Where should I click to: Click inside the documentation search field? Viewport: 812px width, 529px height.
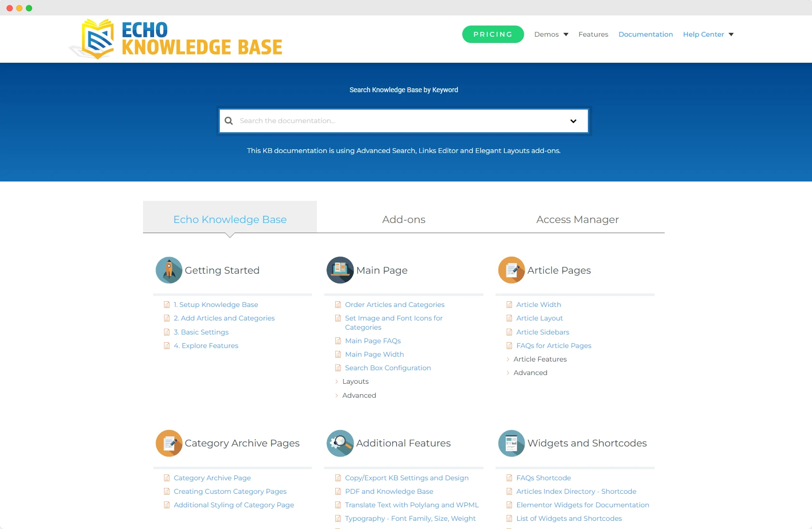point(386,120)
